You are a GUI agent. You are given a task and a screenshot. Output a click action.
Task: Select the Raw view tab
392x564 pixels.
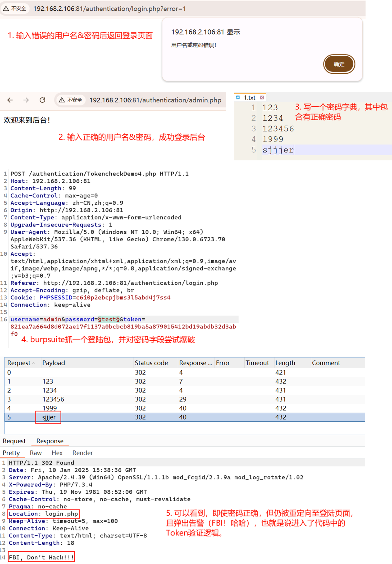pyautogui.click(x=36, y=453)
